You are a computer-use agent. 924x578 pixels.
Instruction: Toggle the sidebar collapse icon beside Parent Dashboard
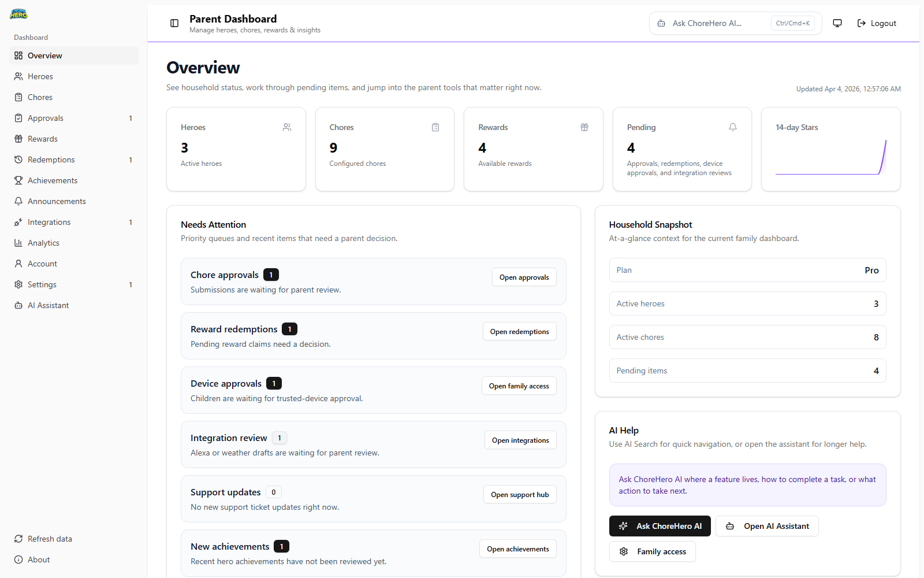click(174, 23)
